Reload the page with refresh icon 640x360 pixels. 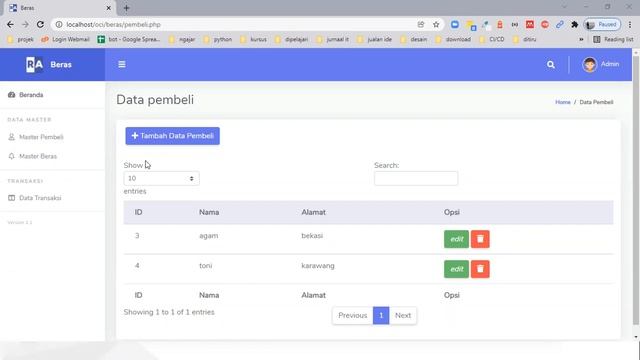pyautogui.click(x=40, y=24)
